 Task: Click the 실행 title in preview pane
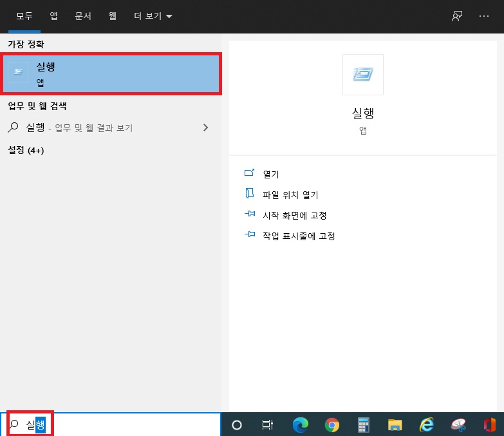[x=363, y=113]
